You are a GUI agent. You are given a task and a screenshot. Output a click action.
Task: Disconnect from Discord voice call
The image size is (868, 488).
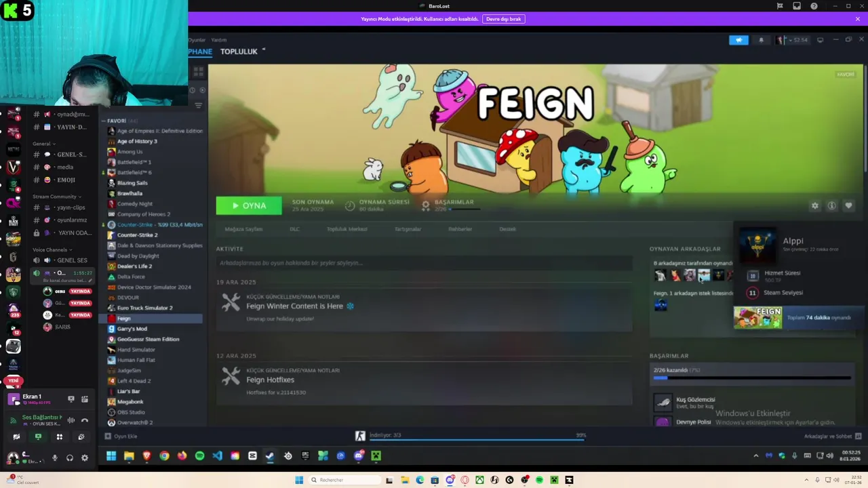(x=85, y=420)
